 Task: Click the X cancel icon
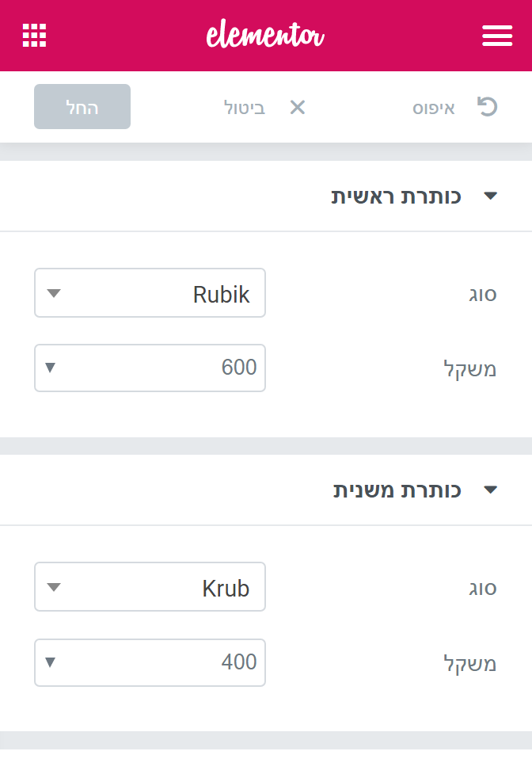(297, 107)
